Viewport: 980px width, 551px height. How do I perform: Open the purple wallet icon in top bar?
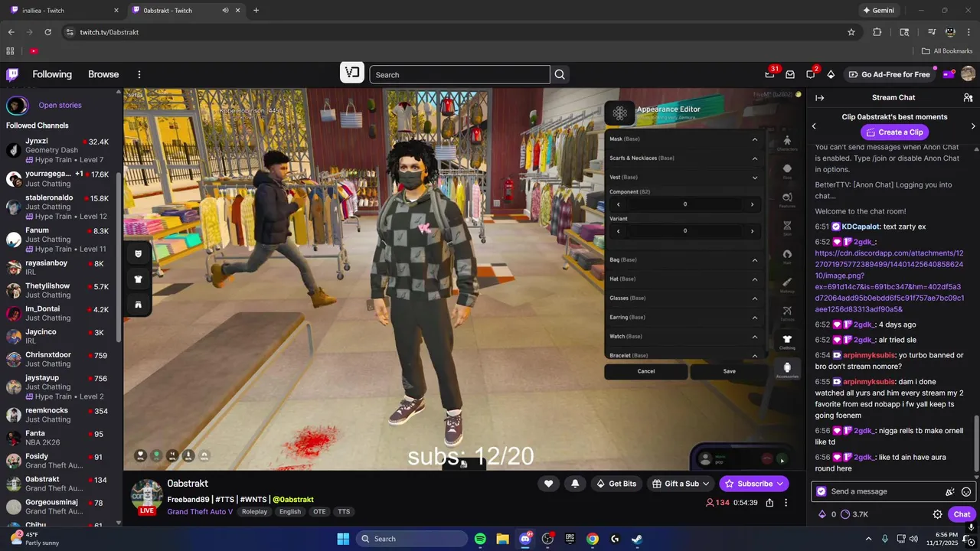[x=948, y=74]
